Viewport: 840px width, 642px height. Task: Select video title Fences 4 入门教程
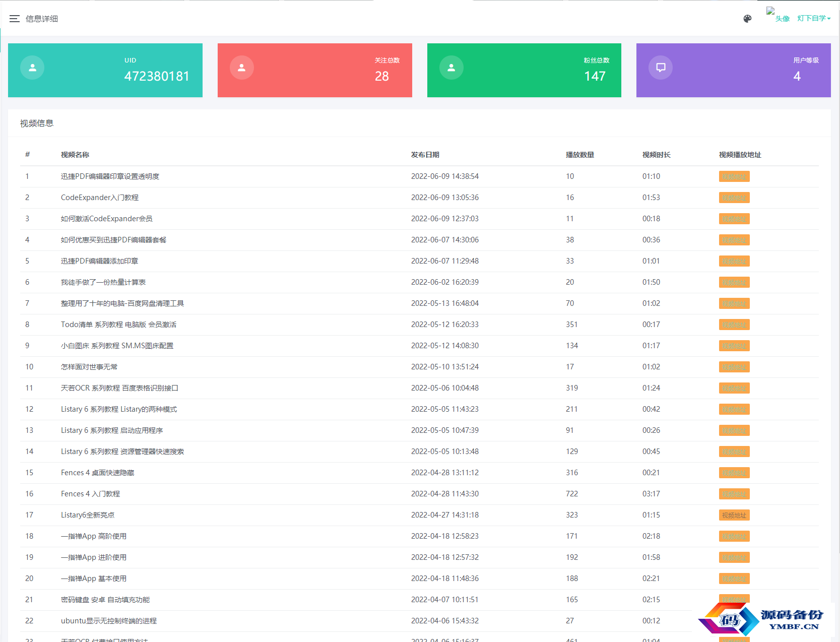[x=91, y=494]
